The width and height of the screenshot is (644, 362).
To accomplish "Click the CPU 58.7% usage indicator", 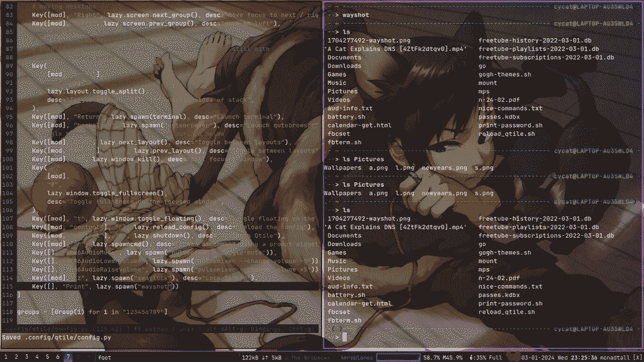I will pos(431,357).
